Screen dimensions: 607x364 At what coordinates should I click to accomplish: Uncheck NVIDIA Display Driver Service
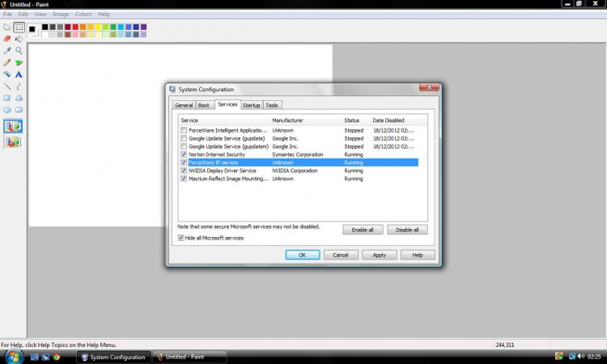click(184, 171)
